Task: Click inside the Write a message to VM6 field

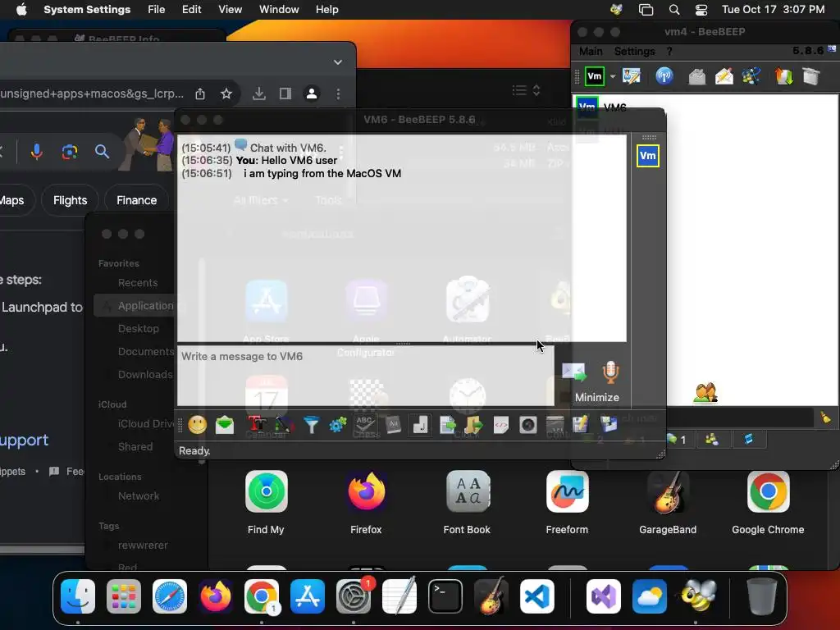Action: point(365,376)
